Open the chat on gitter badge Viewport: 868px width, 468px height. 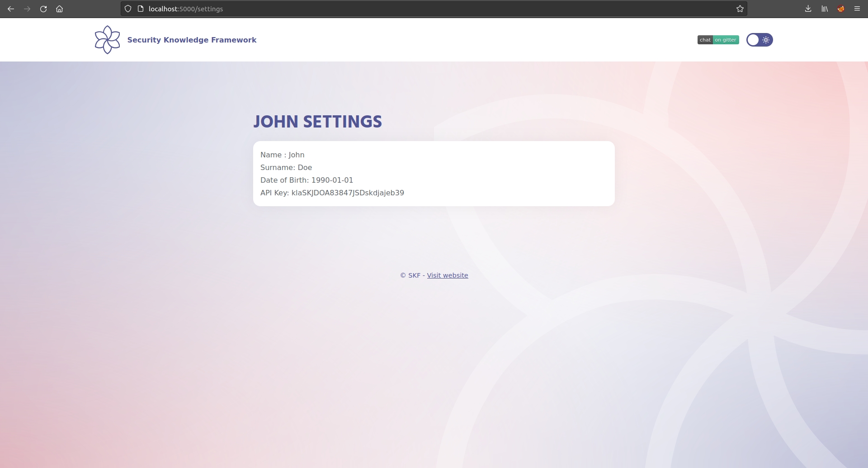point(718,40)
